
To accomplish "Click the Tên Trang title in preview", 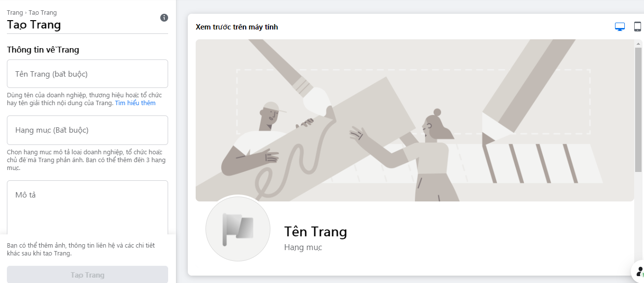I will 316,231.
